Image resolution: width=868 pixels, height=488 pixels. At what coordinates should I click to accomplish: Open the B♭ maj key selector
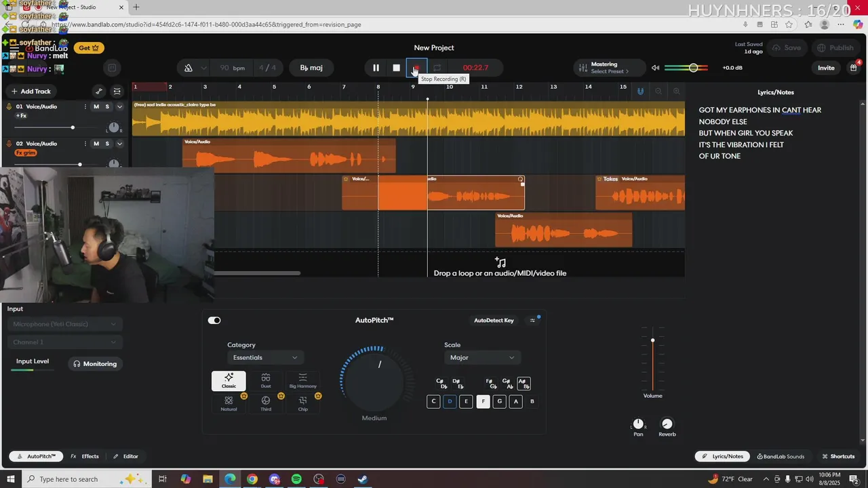pos(311,68)
